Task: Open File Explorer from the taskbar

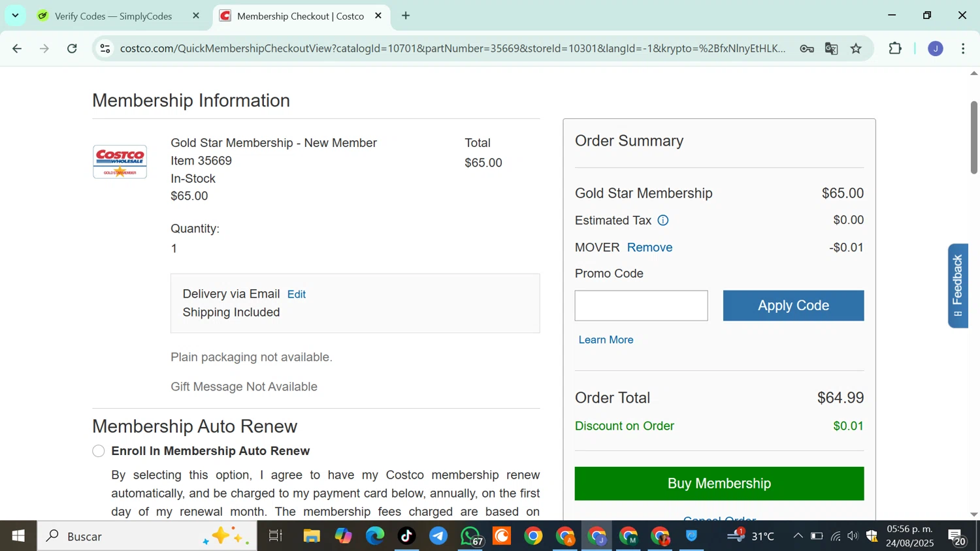Action: coord(312,536)
